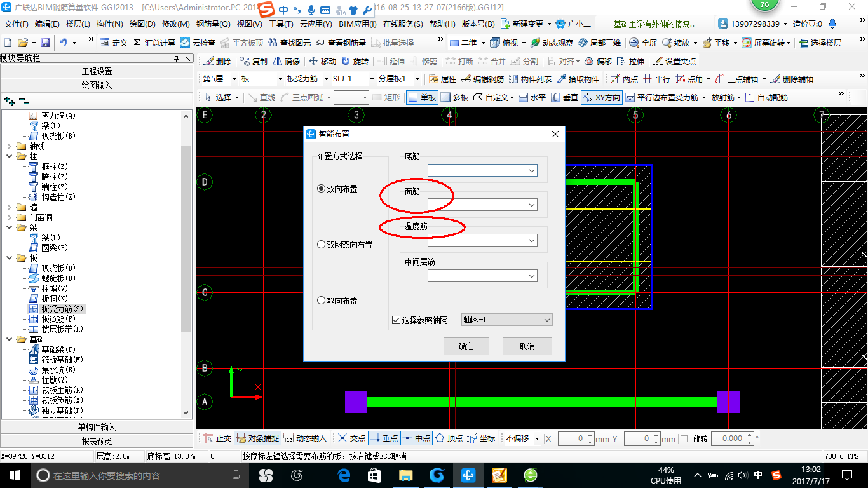The height and width of the screenshot is (488, 868).
Task: Click 取消 in 智能布置 dialog
Action: tap(527, 346)
